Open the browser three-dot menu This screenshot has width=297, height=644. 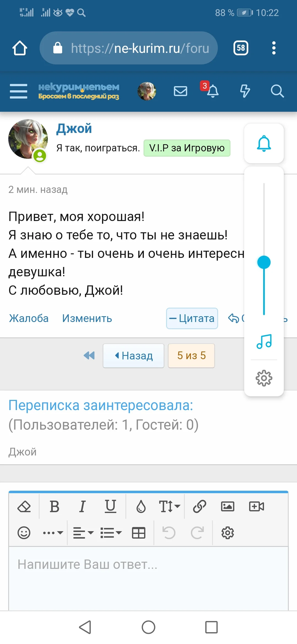coord(274,48)
